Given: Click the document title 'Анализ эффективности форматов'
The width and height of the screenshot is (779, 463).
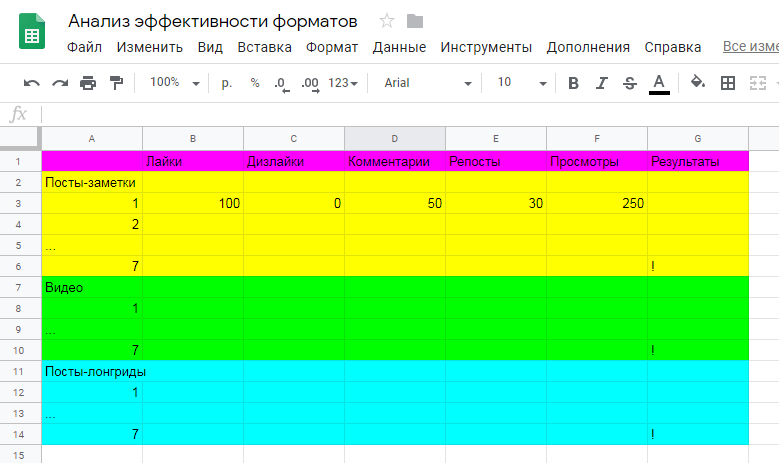Looking at the screenshot, I should point(213,21).
